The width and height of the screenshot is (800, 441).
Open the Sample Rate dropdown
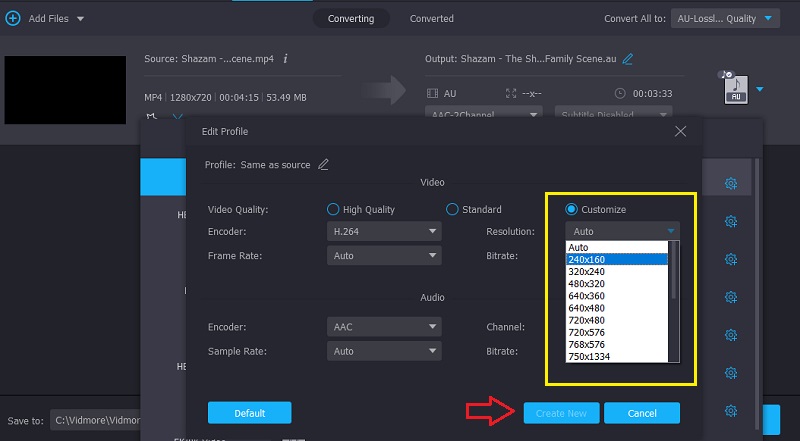point(384,351)
